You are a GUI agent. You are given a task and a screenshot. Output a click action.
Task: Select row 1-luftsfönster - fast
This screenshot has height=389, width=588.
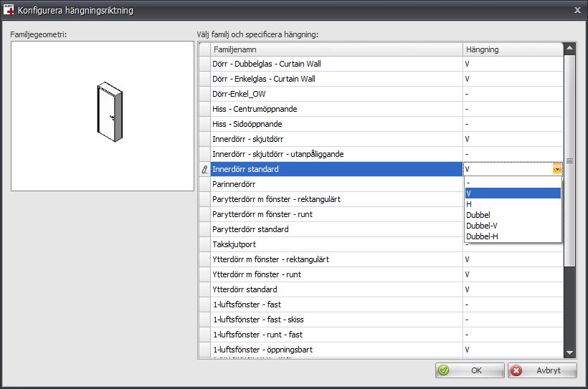click(x=336, y=304)
